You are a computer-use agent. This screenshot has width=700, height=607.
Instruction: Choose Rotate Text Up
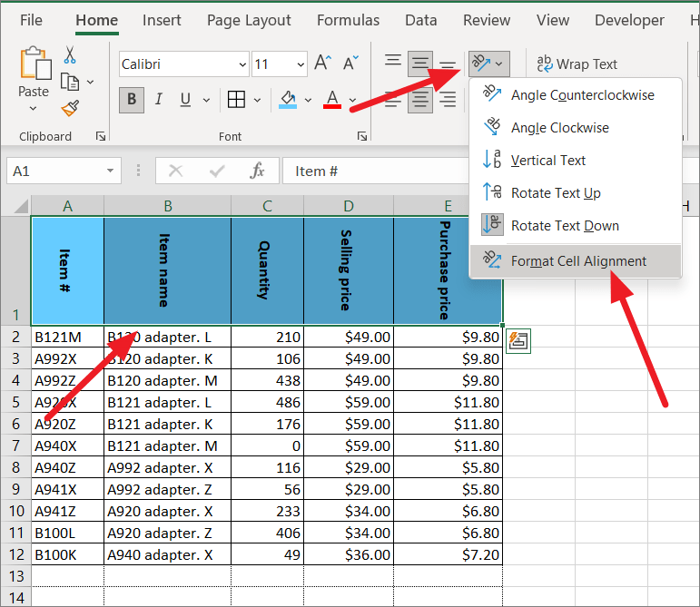pyautogui.click(x=576, y=192)
